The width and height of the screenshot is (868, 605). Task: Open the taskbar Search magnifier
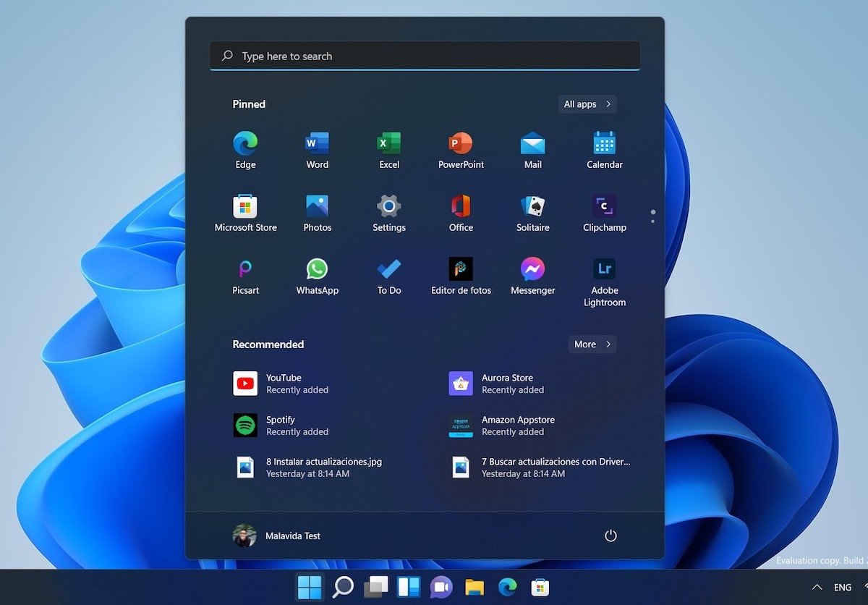tap(342, 587)
